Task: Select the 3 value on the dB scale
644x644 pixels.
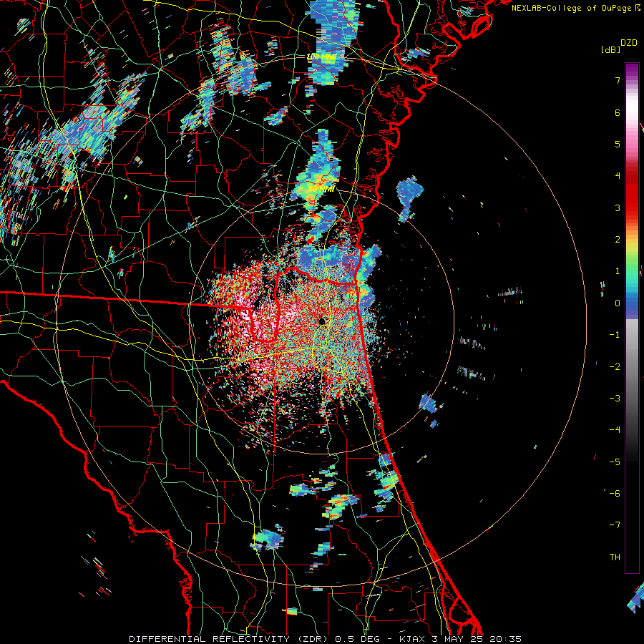Action: click(x=618, y=208)
